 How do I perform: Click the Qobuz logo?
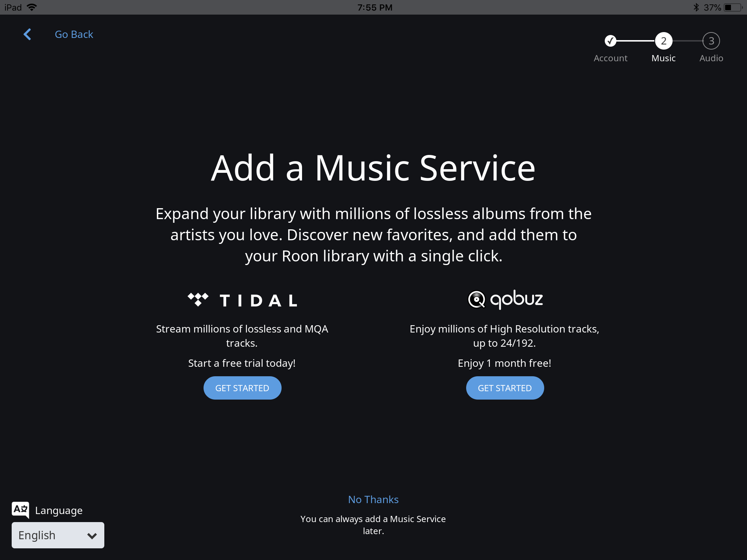(x=505, y=300)
